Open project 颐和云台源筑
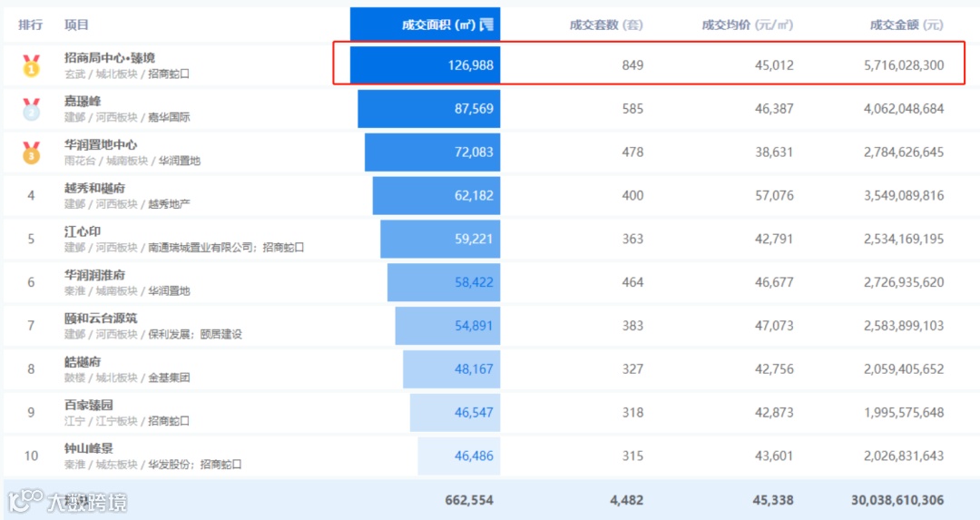 click(101, 319)
